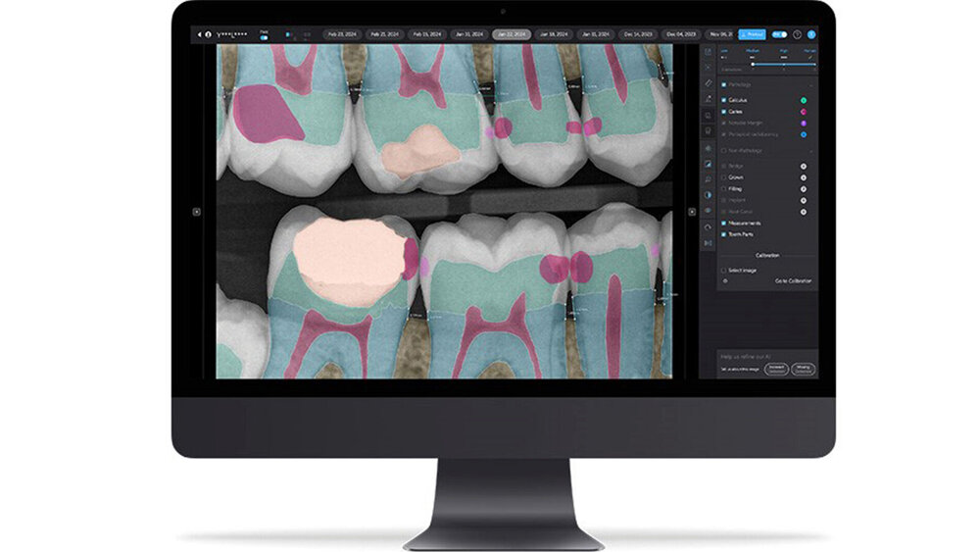
Task: Click the help question mark icon
Action: tap(797, 34)
